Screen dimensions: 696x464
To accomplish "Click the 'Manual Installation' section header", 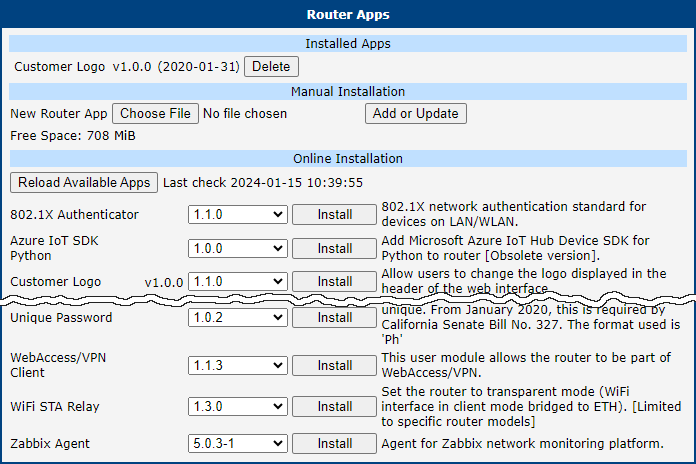I will click(348, 91).
